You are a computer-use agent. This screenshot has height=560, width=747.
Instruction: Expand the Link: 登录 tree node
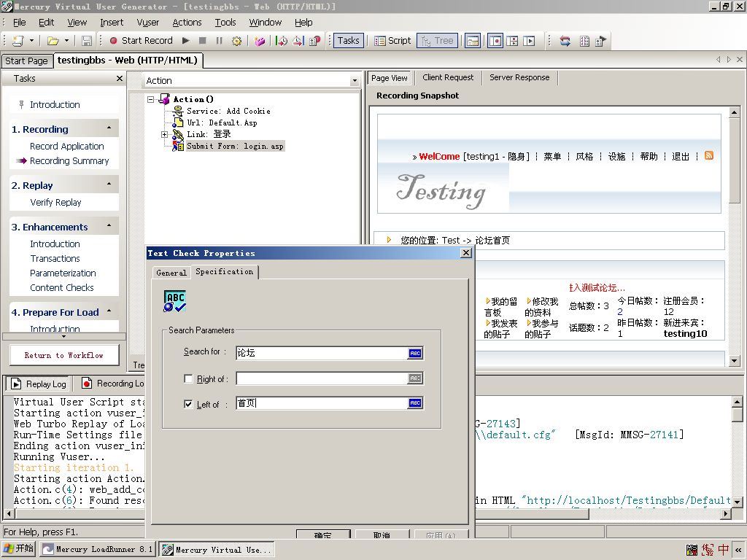[x=165, y=134]
